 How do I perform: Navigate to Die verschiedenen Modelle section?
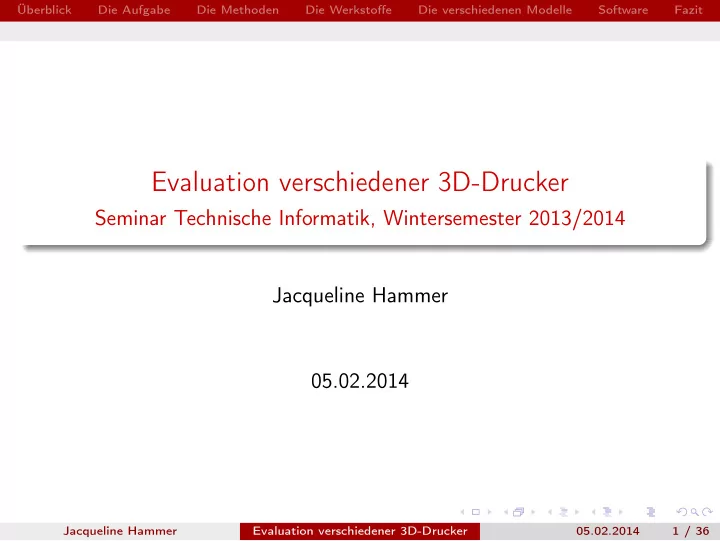pos(495,10)
